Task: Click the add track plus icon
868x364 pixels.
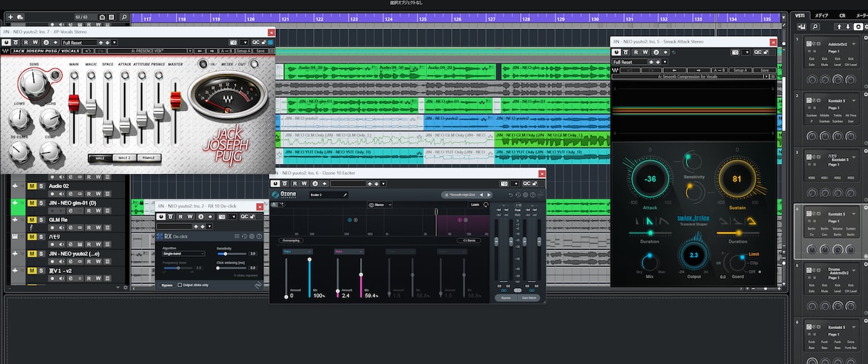Action: [11, 16]
